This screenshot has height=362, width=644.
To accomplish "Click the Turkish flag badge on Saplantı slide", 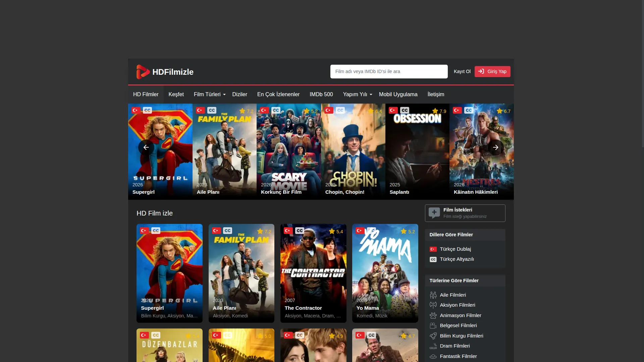I will coord(393,110).
